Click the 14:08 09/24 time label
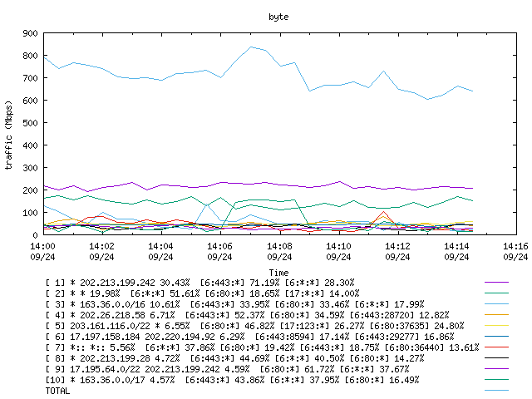The image size is (532, 399). coord(279,251)
